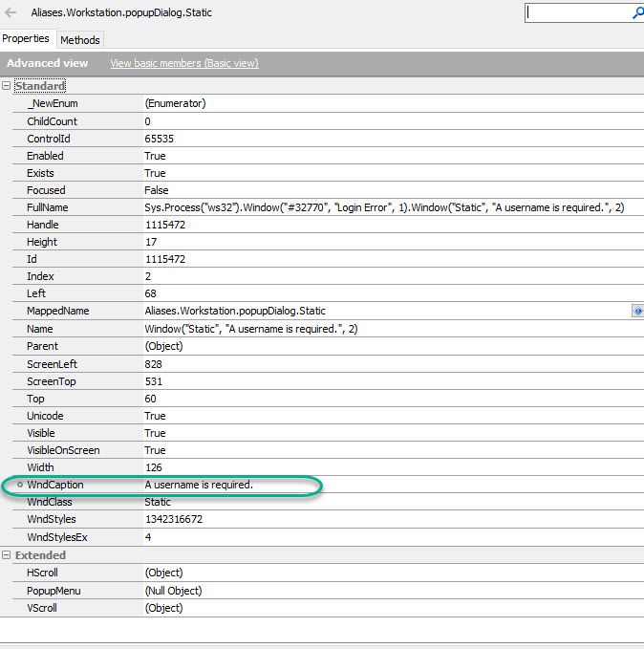Select the PopupMenu property row
The width and height of the screenshot is (644, 649).
click(54, 591)
